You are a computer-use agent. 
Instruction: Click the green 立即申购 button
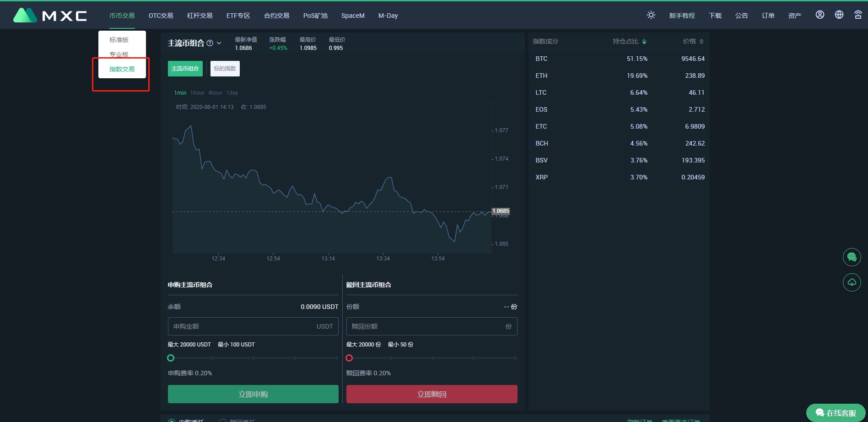[253, 394]
